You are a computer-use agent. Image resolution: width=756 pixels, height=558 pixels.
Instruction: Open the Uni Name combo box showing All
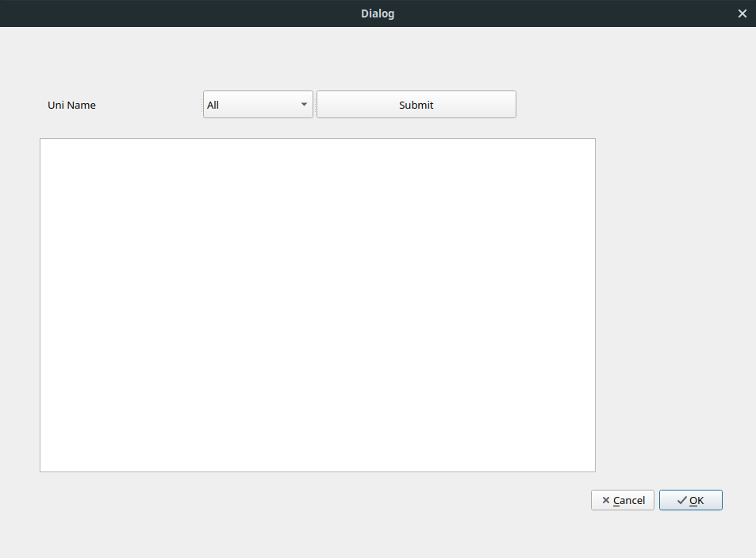(258, 105)
